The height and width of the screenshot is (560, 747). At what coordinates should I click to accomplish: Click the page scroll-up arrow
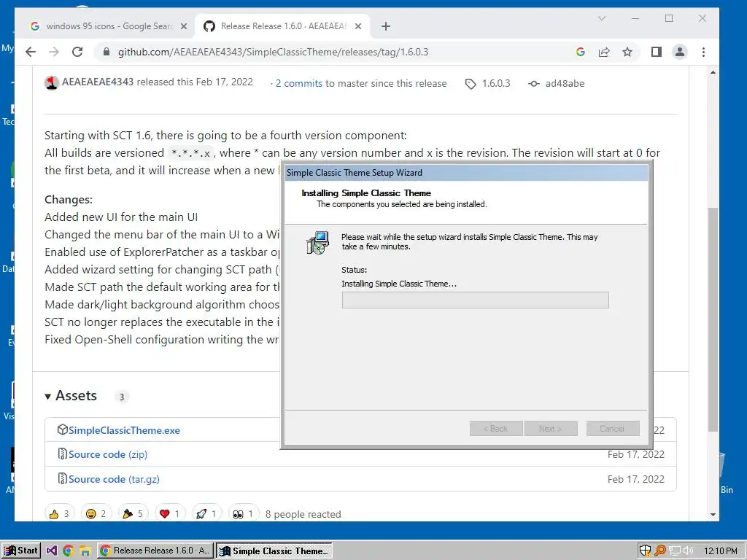(x=713, y=72)
